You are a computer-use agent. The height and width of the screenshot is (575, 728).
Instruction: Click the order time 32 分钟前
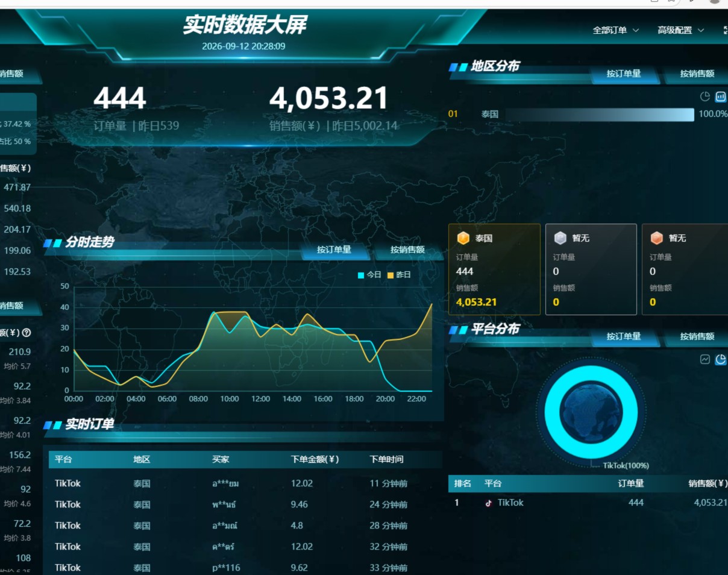[389, 547]
